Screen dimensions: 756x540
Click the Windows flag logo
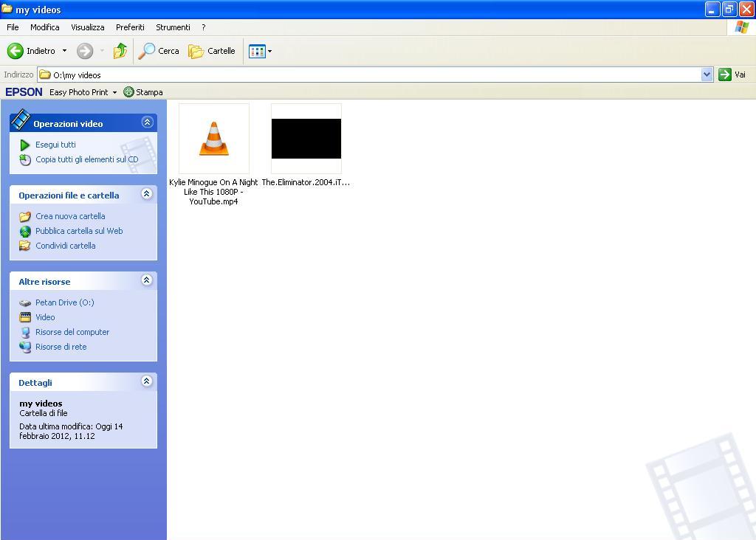(741, 27)
